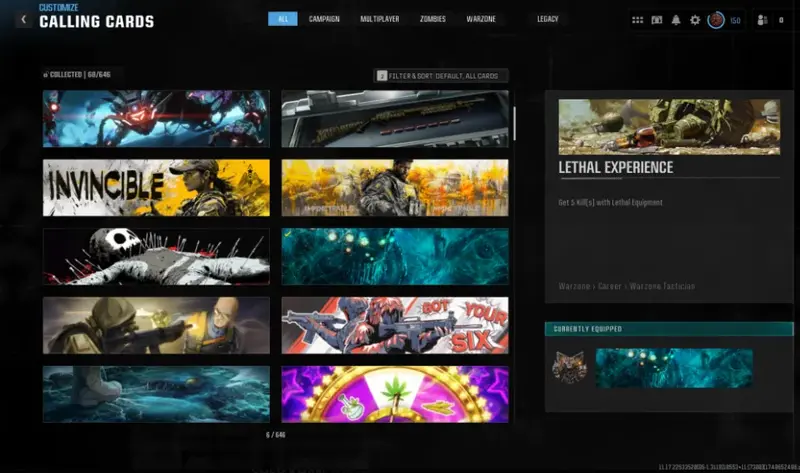
Task: Click the back arrow beside Calling Cards
Action: tap(23, 19)
